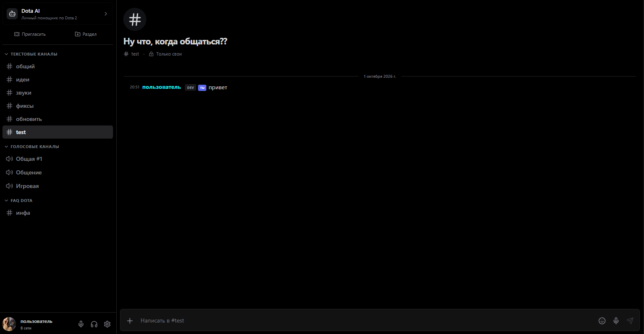
Task: Click the DEV badge next to the username
Action: pyautogui.click(x=190, y=88)
